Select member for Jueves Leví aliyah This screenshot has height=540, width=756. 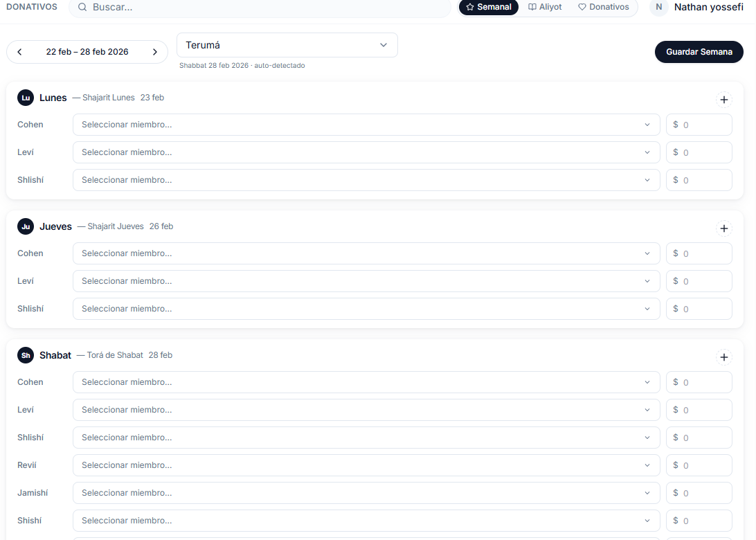(x=366, y=281)
